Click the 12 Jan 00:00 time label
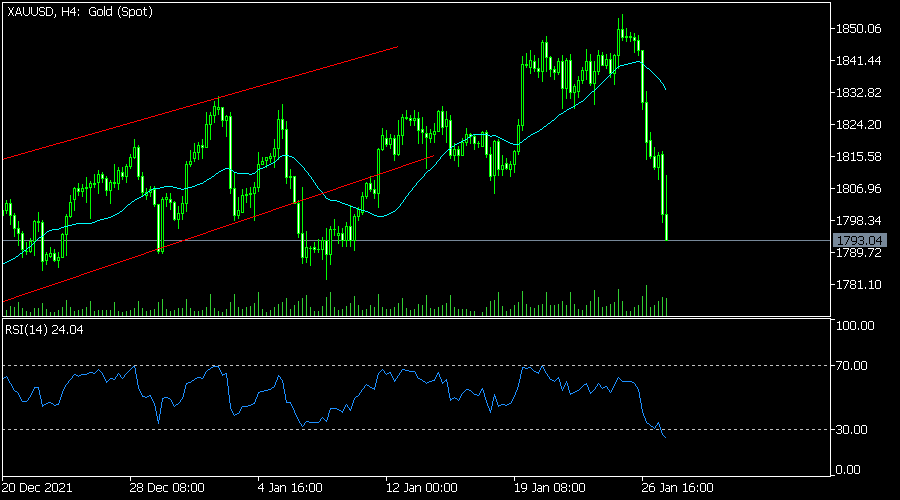The height and width of the screenshot is (500, 900). (x=421, y=488)
